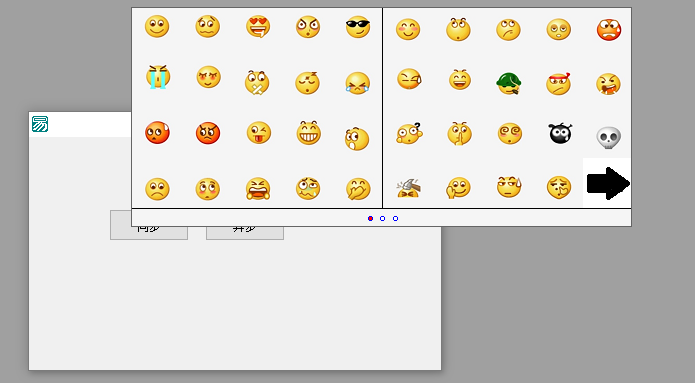Select the third page indicator dot
The image size is (695, 383).
click(x=395, y=219)
